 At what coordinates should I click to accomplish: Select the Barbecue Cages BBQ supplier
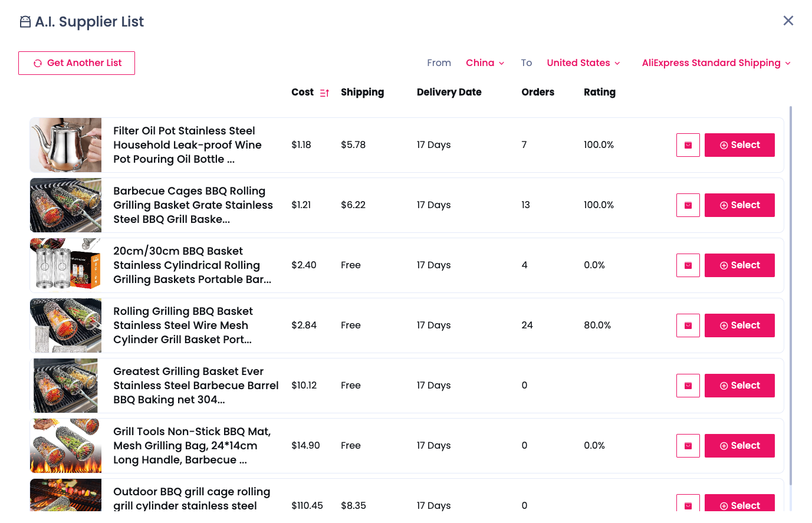click(739, 205)
